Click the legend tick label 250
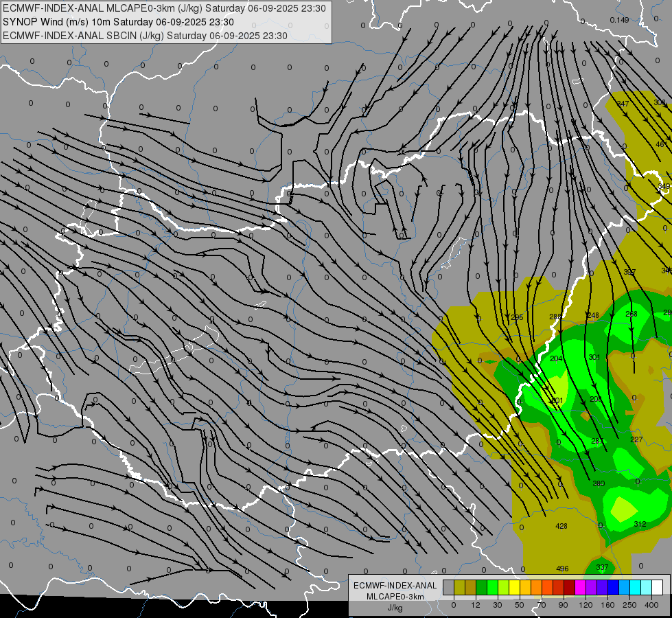This screenshot has height=618, width=672. (x=629, y=605)
